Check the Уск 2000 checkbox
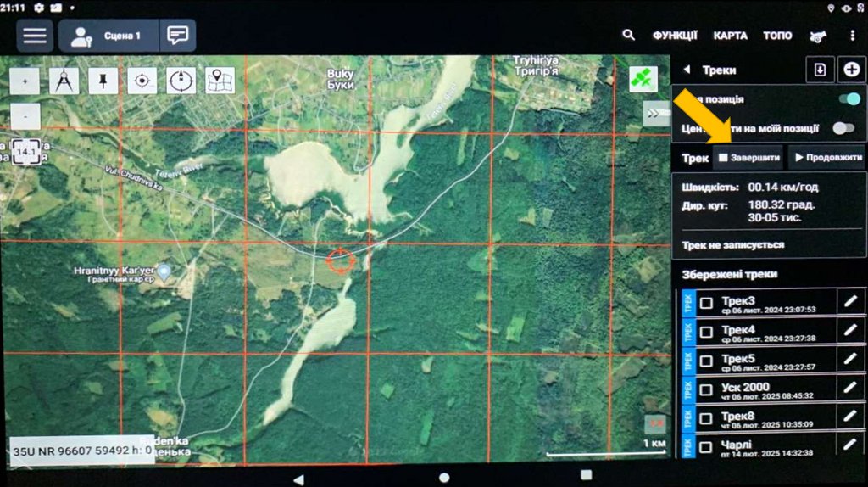 click(x=706, y=389)
